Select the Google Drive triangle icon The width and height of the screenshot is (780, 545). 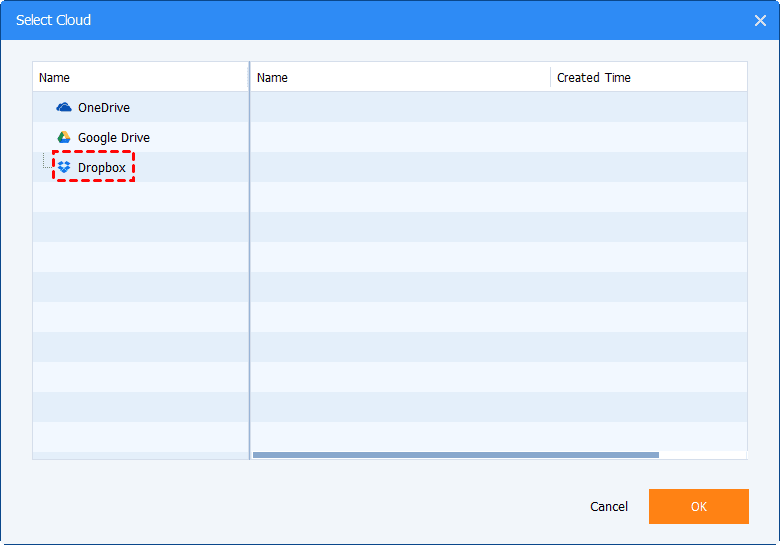pos(64,137)
